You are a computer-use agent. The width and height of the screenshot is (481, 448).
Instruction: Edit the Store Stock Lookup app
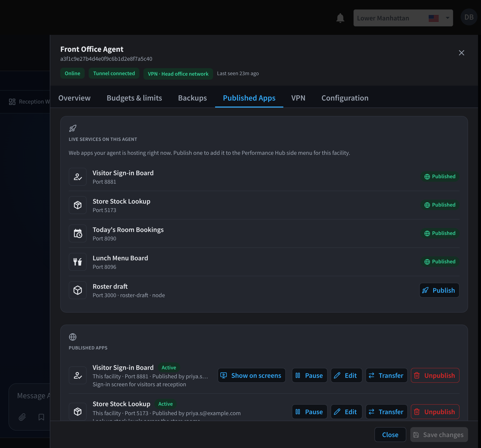[346, 412]
